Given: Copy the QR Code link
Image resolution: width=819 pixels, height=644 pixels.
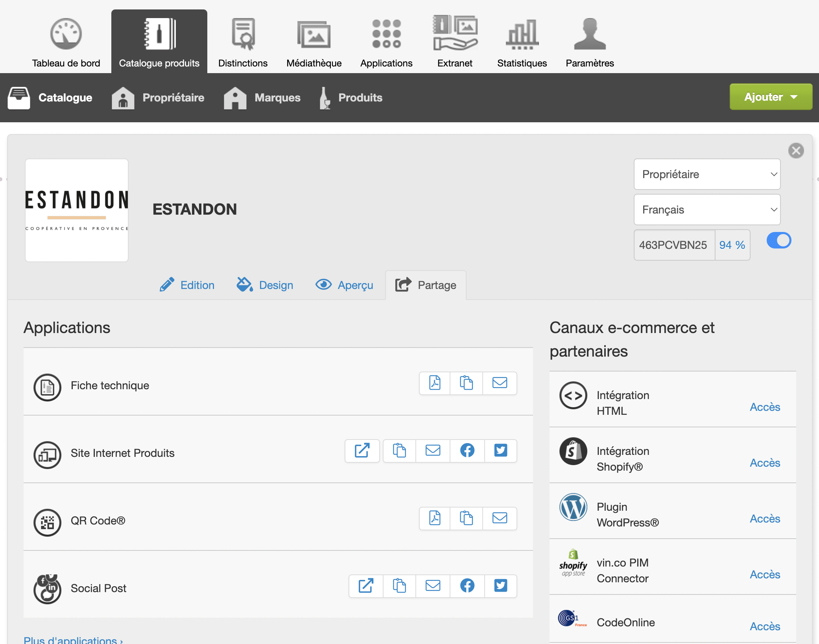Looking at the screenshot, I should coord(467,518).
